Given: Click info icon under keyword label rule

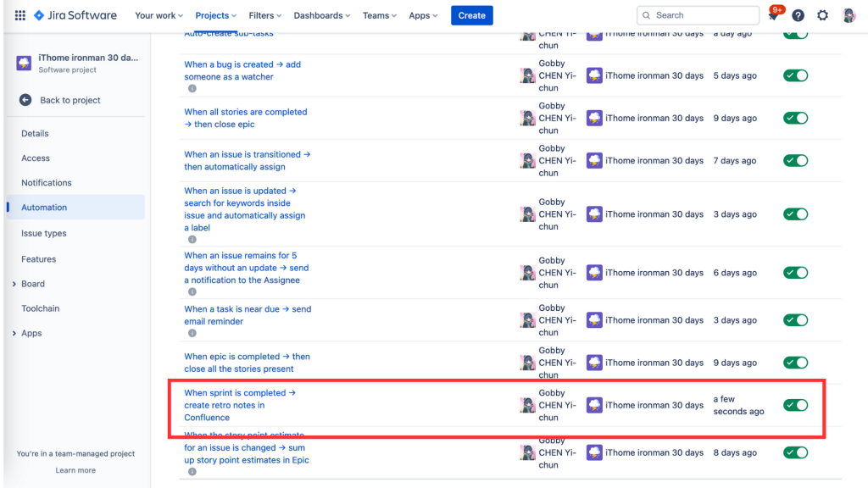Looking at the screenshot, I should [x=192, y=240].
